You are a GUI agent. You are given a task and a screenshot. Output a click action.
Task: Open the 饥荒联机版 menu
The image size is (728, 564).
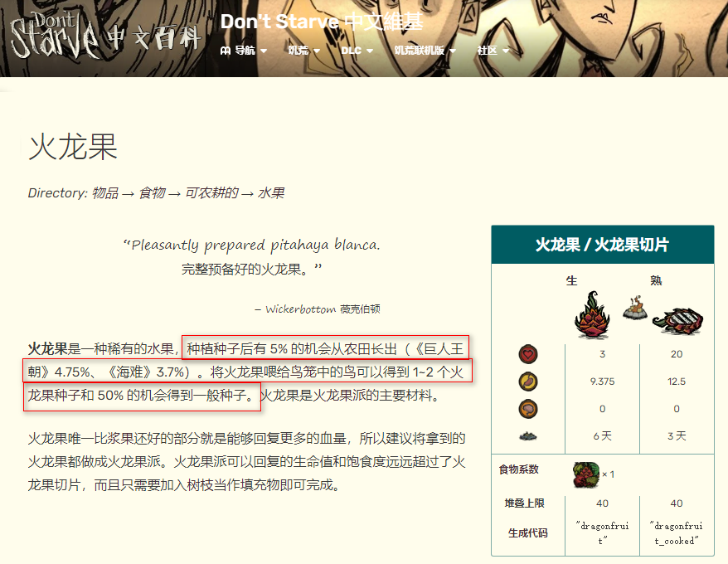pyautogui.click(x=425, y=50)
